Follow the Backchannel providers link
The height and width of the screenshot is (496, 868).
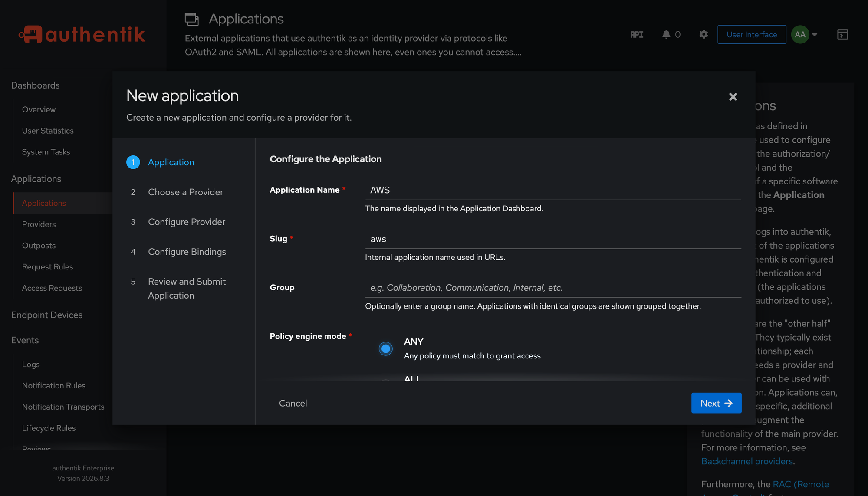pyautogui.click(x=747, y=461)
